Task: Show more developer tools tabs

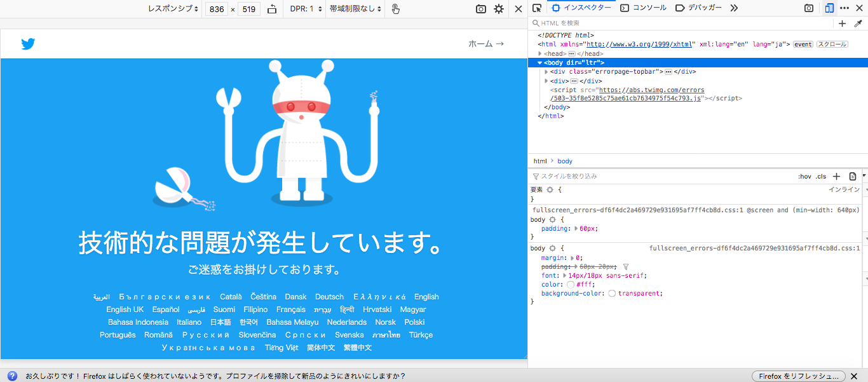Action: [734, 8]
